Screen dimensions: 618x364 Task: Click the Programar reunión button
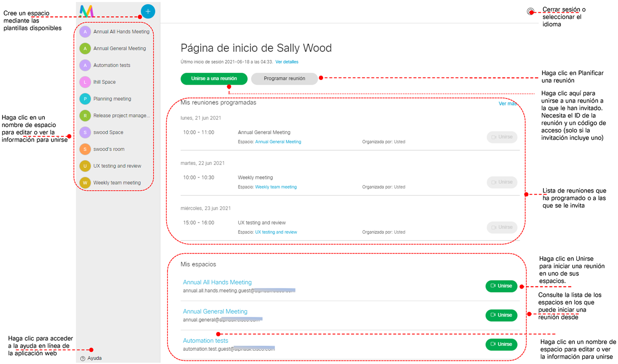click(x=284, y=78)
